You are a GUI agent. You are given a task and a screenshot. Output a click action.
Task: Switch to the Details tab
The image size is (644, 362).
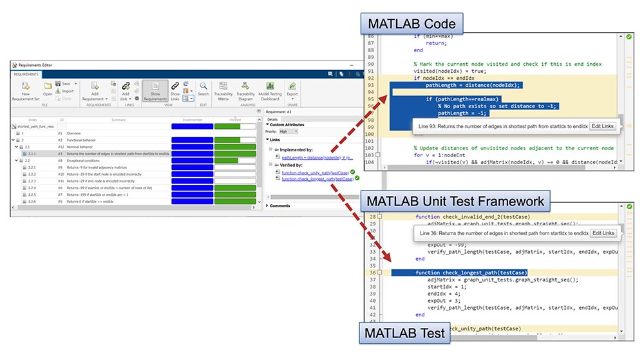pyautogui.click(x=272, y=119)
